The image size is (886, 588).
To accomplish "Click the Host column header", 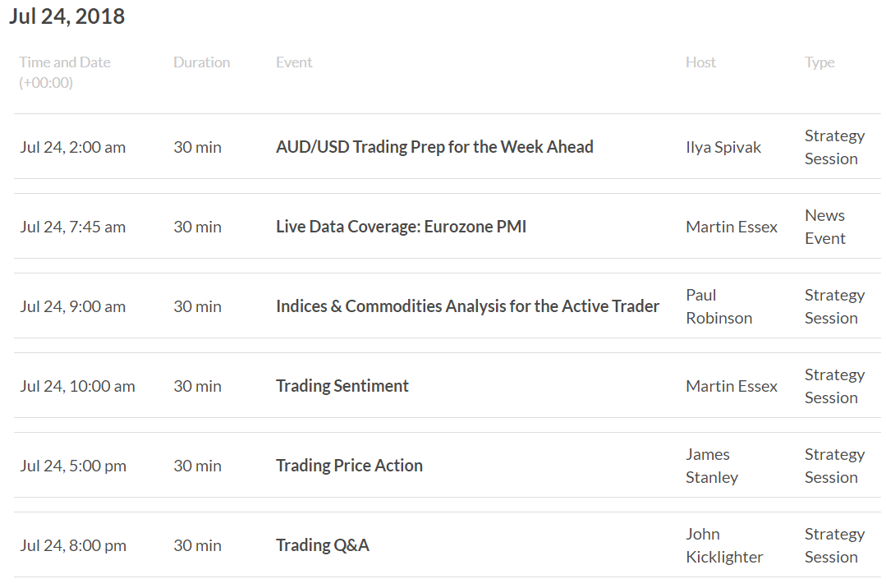I will 700,62.
